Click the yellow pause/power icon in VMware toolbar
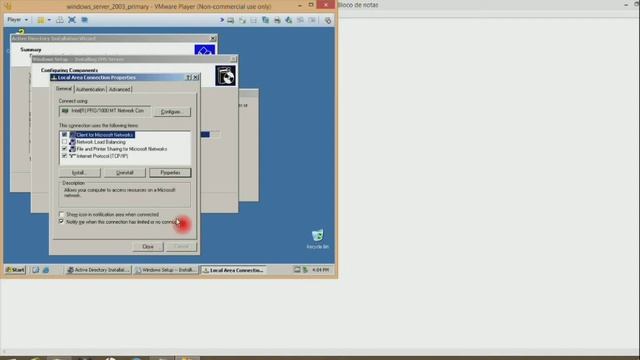This screenshot has height=360, width=640. pos(41,20)
